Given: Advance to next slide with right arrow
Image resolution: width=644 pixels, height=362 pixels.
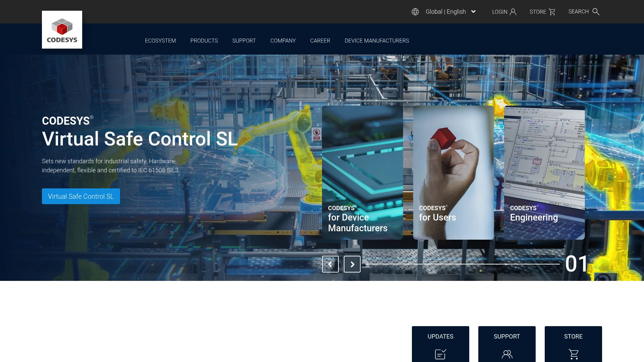Looking at the screenshot, I should tap(352, 264).
